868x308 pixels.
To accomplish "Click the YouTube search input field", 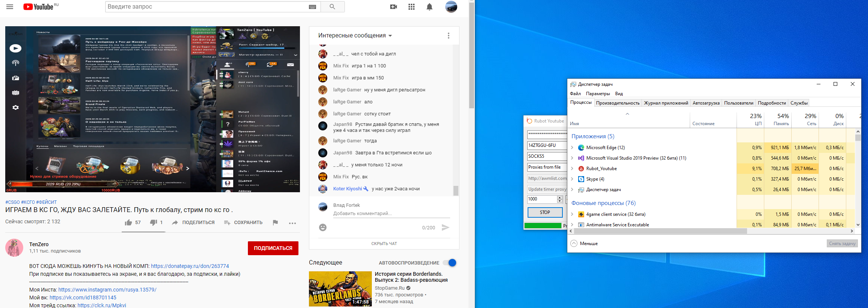I will pos(206,7).
